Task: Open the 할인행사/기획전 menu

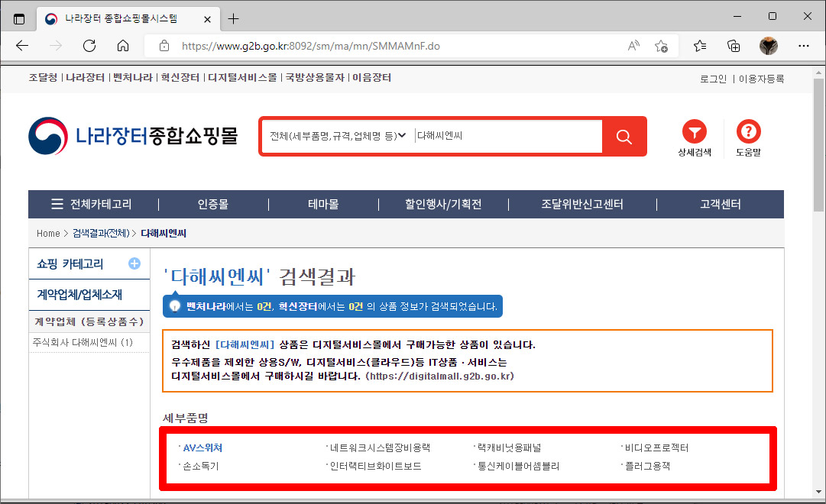Action: tap(443, 205)
